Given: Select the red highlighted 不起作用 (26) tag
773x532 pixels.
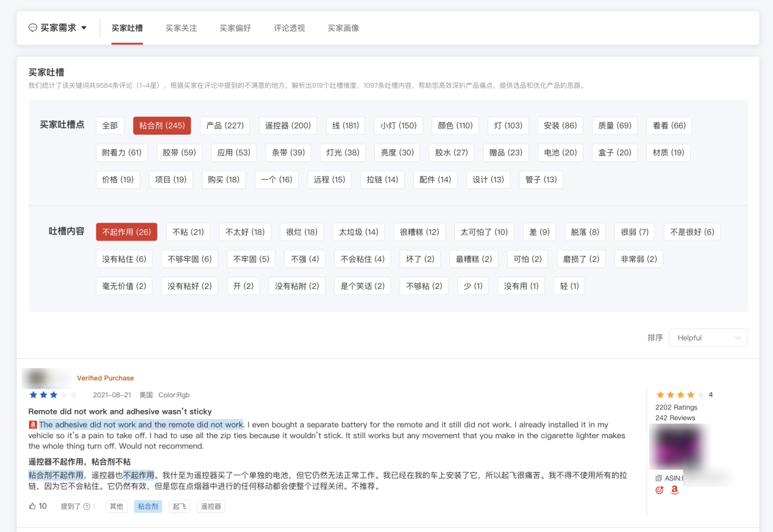Looking at the screenshot, I should [x=126, y=232].
